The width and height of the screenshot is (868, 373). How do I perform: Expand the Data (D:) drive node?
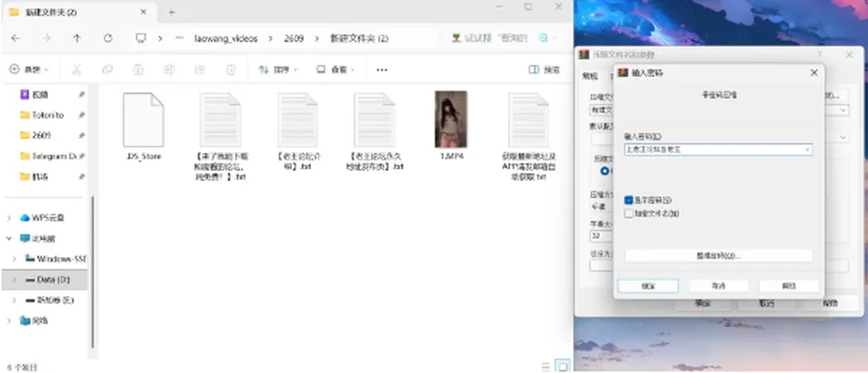coord(15,280)
